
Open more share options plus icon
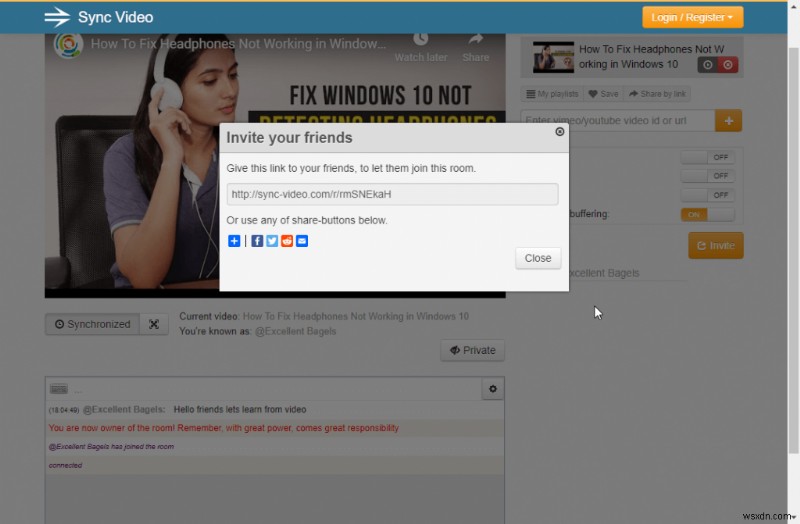point(234,241)
